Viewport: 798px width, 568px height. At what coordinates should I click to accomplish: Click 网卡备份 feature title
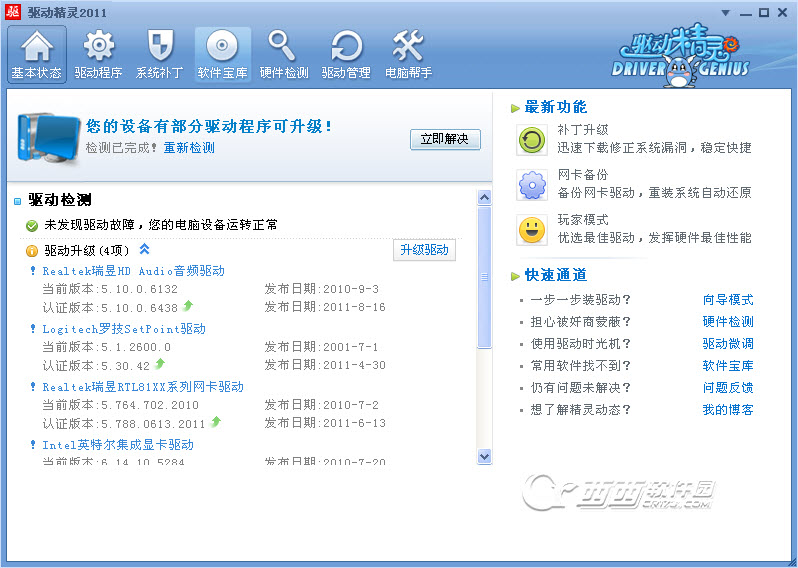click(x=583, y=175)
